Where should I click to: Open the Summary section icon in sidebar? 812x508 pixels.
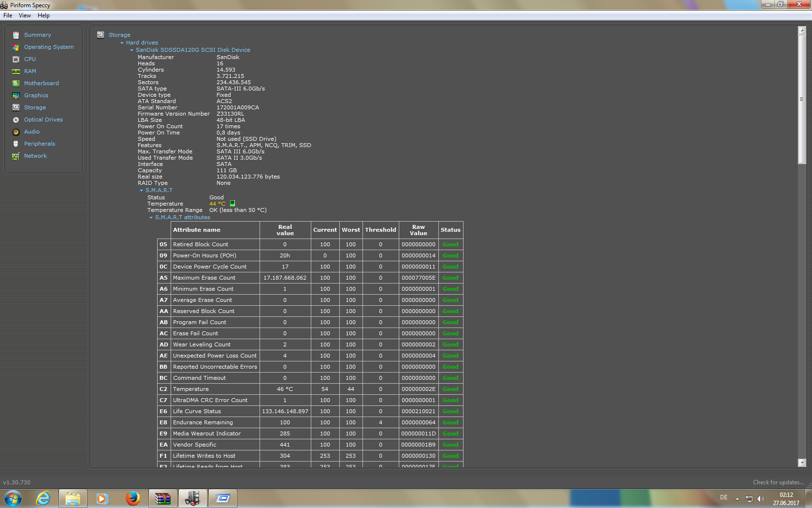pos(16,35)
